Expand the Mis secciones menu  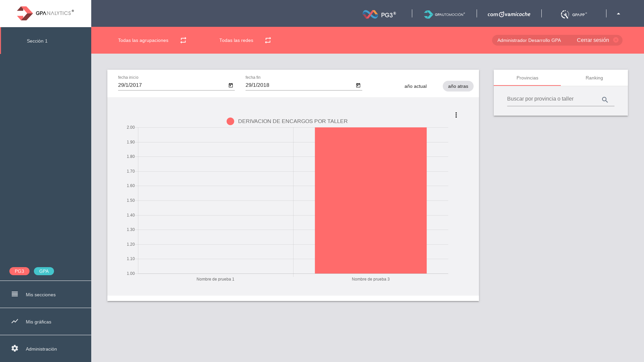pos(41,295)
